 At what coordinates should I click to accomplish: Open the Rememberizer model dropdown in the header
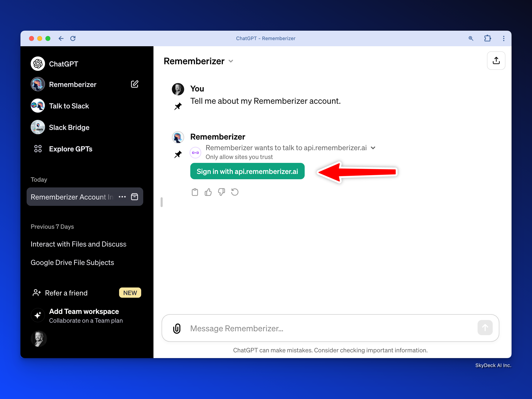point(231,61)
